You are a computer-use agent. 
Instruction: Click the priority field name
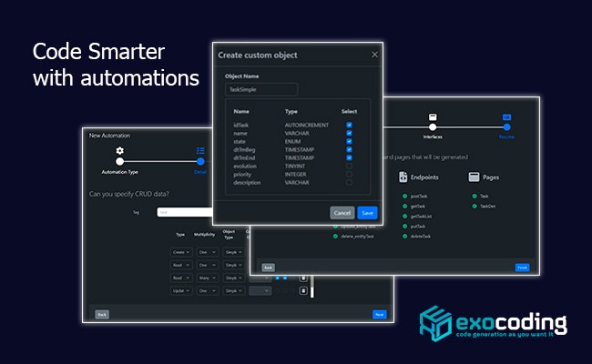(242, 175)
